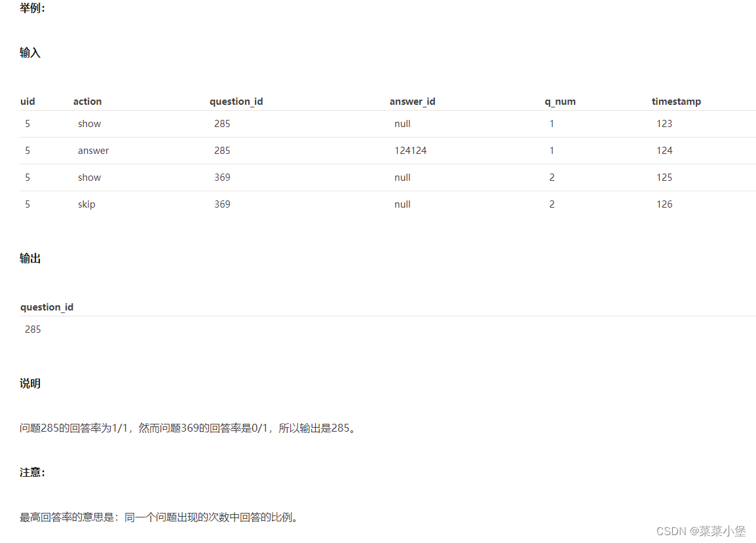Click the action column header
756x543 pixels.
[87, 102]
